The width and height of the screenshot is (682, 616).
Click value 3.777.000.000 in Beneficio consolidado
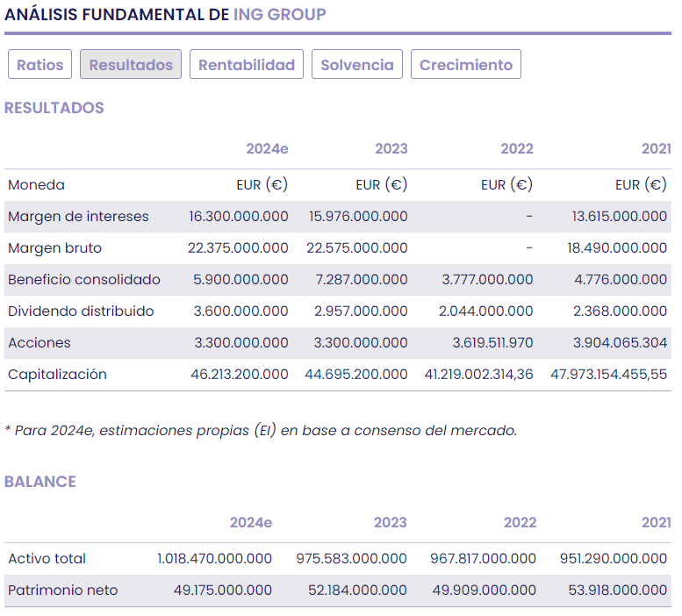pyautogui.click(x=487, y=280)
